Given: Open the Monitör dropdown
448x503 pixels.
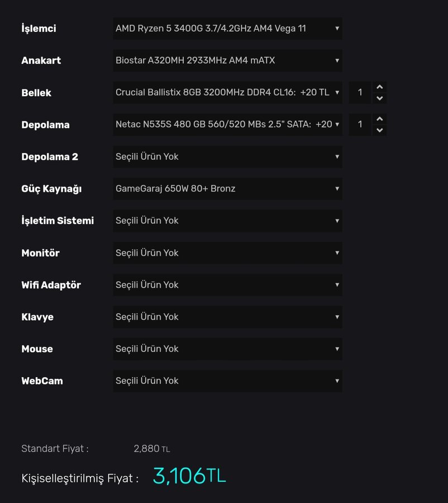Looking at the screenshot, I should [x=227, y=253].
